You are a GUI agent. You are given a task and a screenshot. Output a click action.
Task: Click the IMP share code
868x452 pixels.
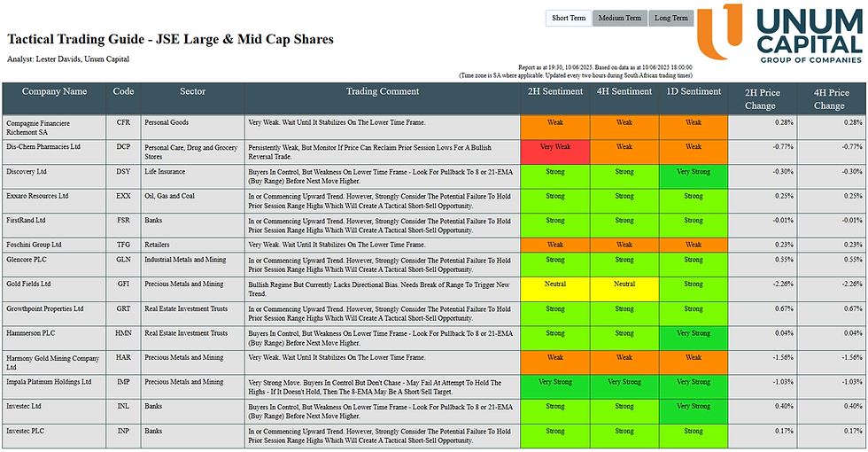click(x=123, y=382)
